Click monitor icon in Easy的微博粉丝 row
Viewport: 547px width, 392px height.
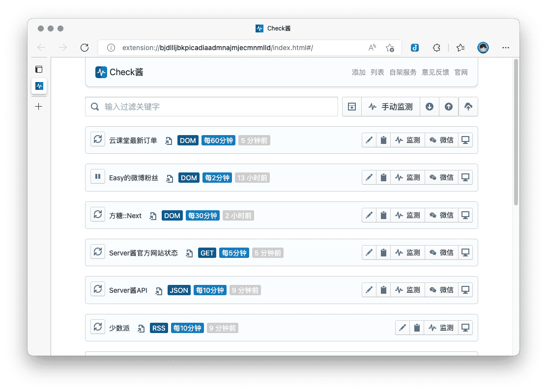pyautogui.click(x=465, y=177)
